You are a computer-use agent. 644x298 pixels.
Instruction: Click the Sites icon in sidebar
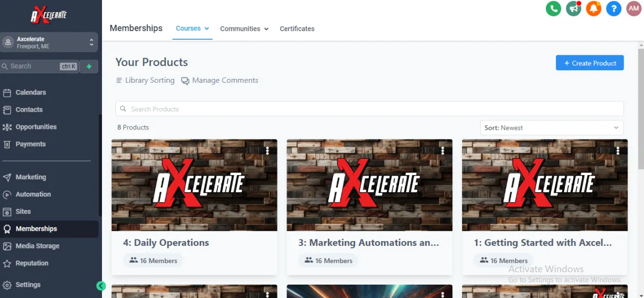coord(7,212)
